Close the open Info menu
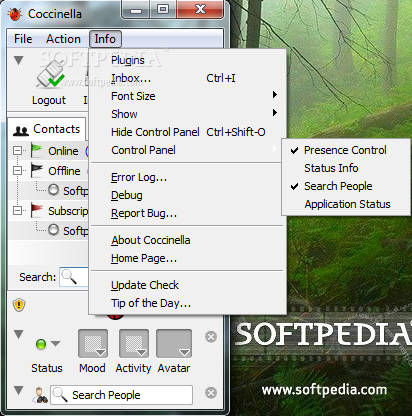412x416 pixels. (x=105, y=39)
